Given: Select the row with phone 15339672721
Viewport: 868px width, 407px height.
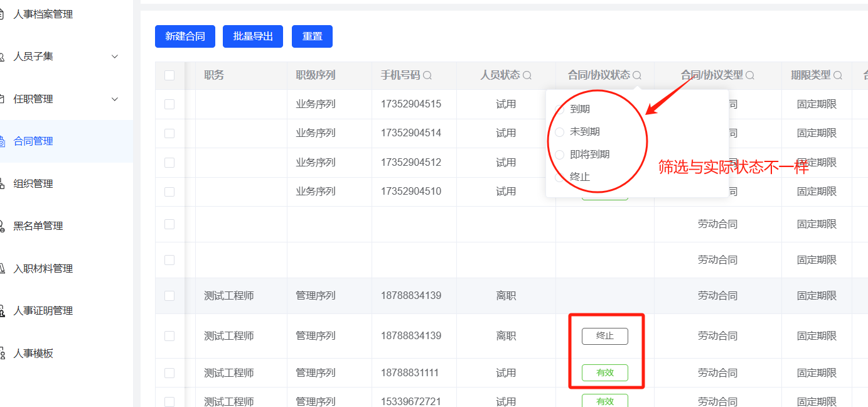Looking at the screenshot, I should 169,401.
